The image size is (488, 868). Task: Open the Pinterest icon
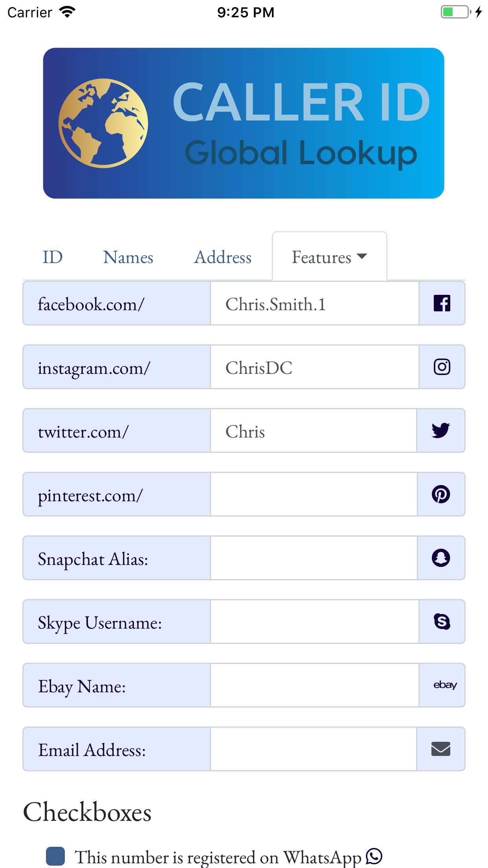tap(442, 494)
